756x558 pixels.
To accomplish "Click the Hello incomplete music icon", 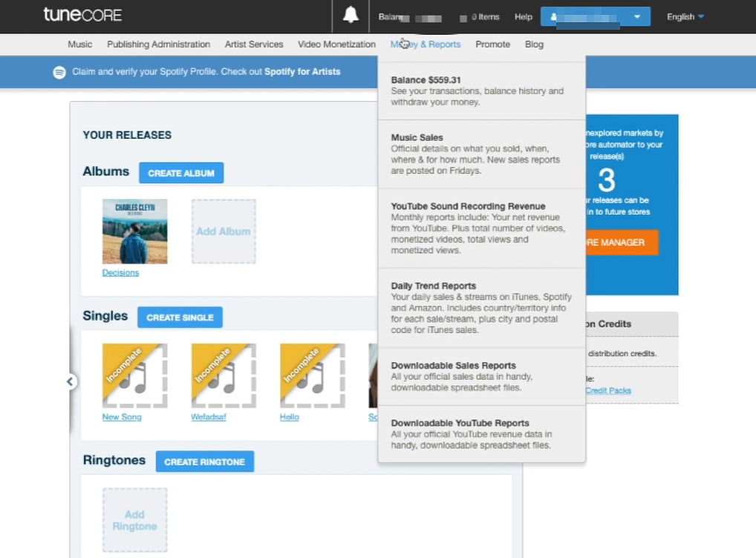I will click(312, 375).
